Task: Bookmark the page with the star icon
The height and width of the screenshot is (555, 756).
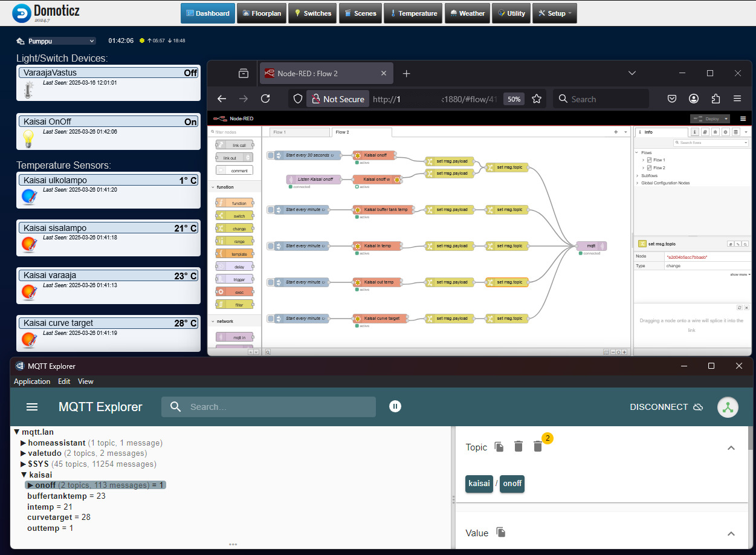Action: tap(537, 99)
